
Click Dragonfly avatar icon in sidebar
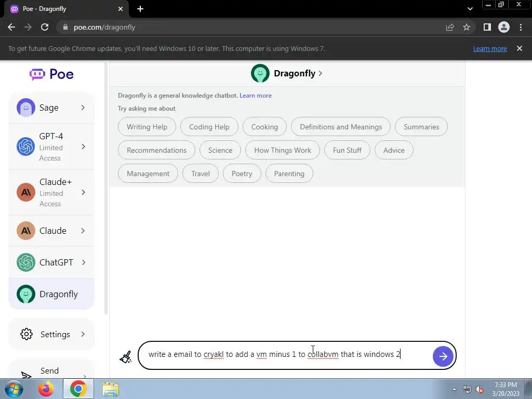click(x=26, y=294)
